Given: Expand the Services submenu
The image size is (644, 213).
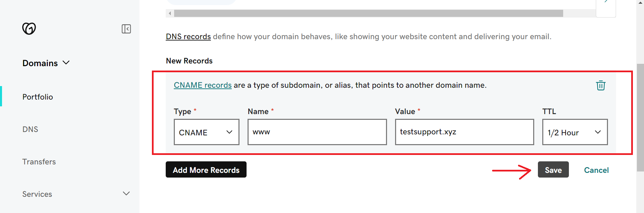Looking at the screenshot, I should [x=126, y=194].
